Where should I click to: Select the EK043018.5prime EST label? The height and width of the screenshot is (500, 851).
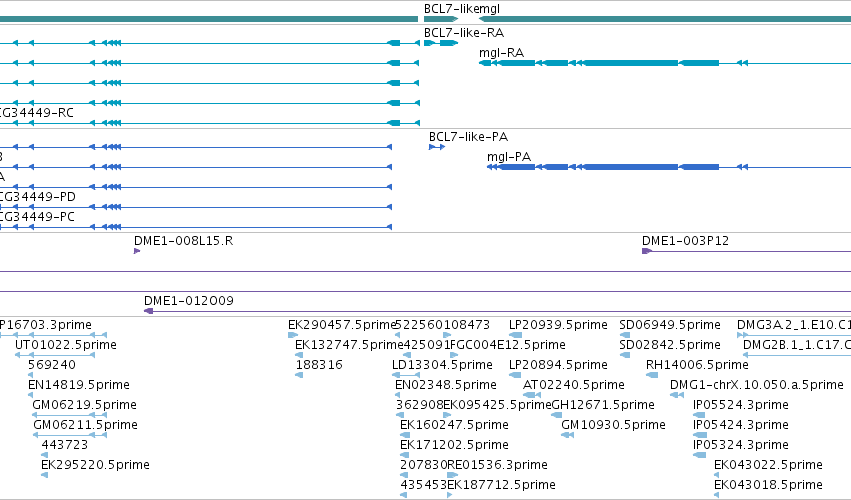[x=769, y=485]
